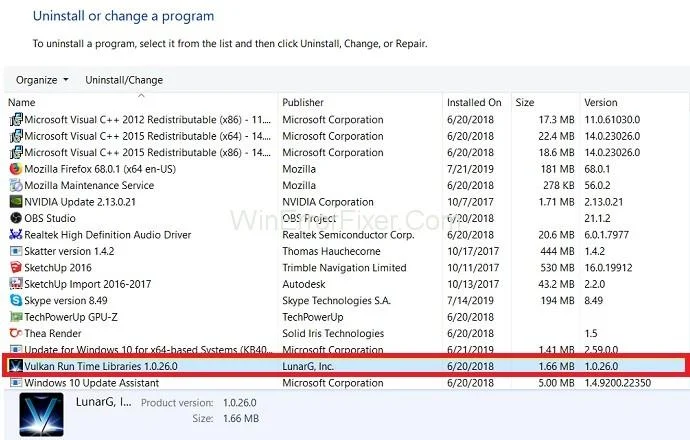Click the Version column header
The image size is (690, 440).
coord(601,102)
